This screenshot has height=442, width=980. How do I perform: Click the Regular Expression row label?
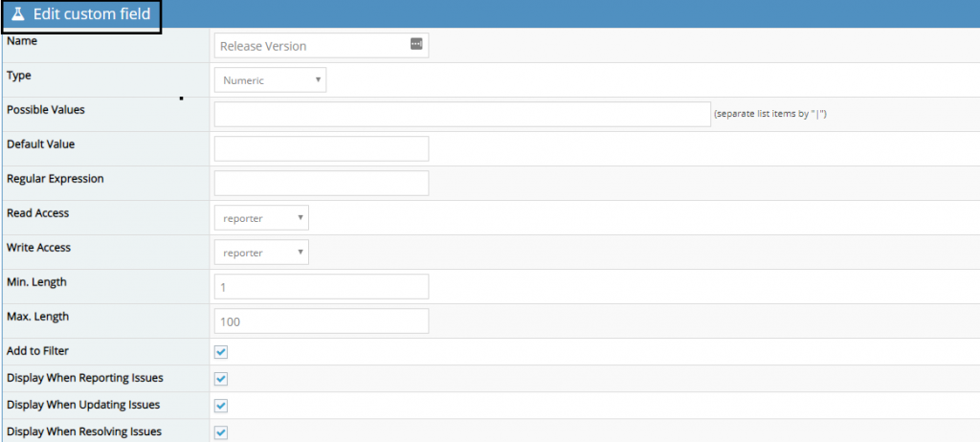point(56,179)
